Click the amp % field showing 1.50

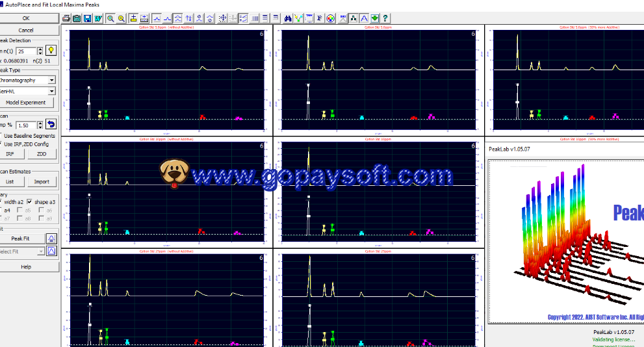pyautogui.click(x=26, y=125)
